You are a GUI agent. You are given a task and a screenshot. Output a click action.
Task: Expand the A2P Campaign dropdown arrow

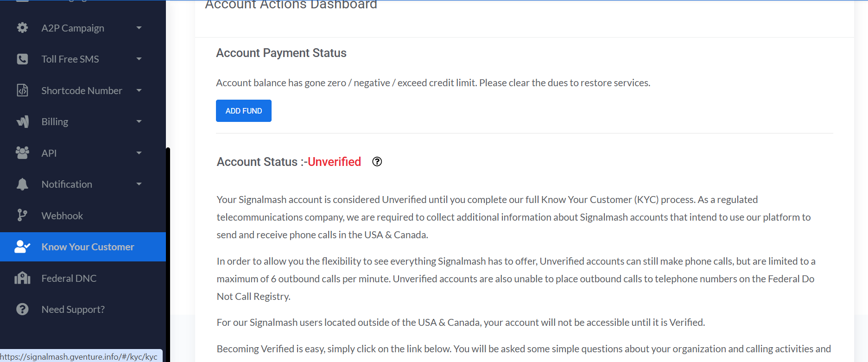[x=139, y=28]
